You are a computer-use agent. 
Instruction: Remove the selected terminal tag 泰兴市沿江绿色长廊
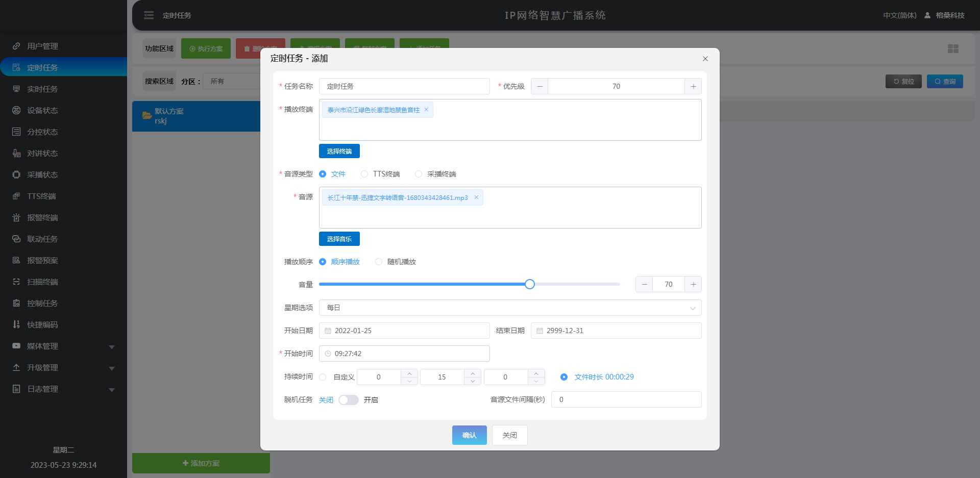(x=426, y=110)
